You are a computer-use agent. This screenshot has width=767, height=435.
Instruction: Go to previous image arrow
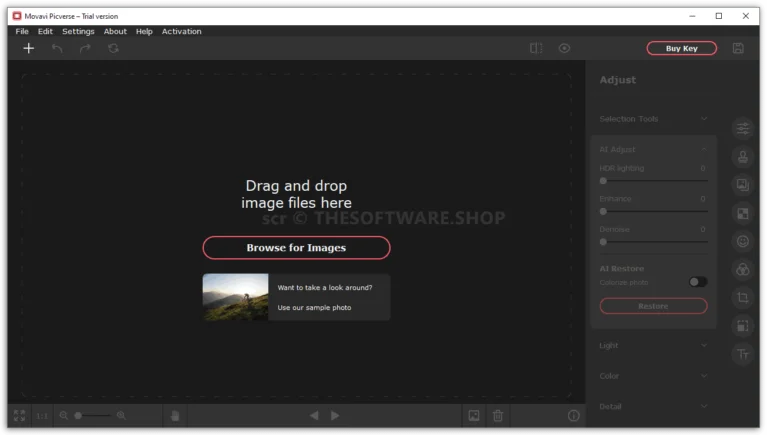314,415
